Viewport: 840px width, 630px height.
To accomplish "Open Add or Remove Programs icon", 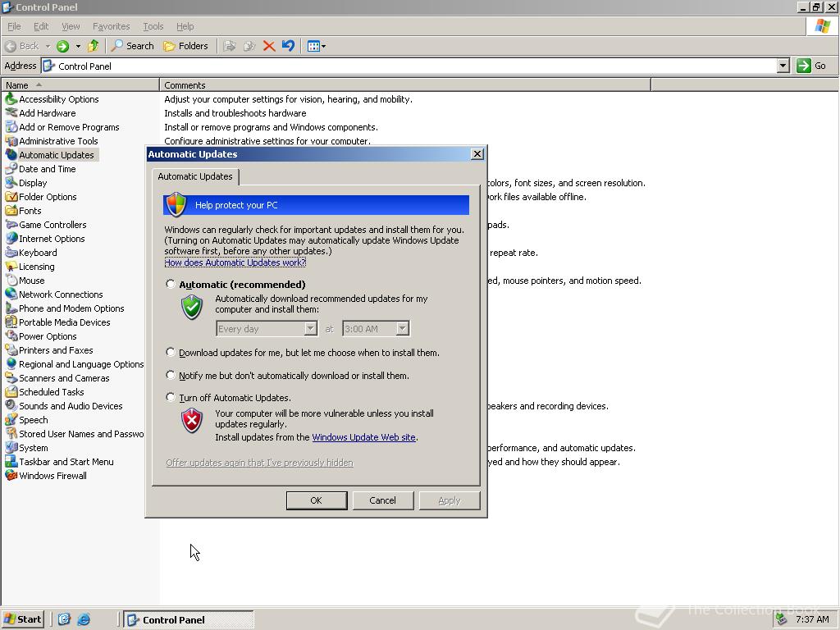I will [x=11, y=127].
